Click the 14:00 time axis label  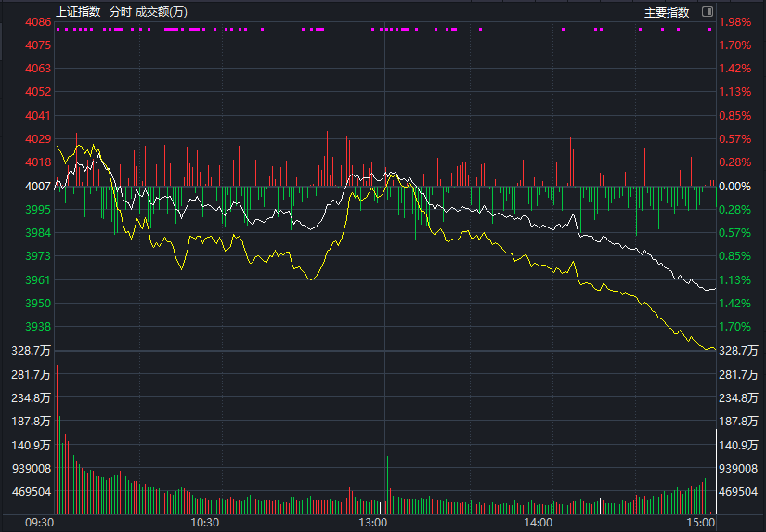(539, 523)
